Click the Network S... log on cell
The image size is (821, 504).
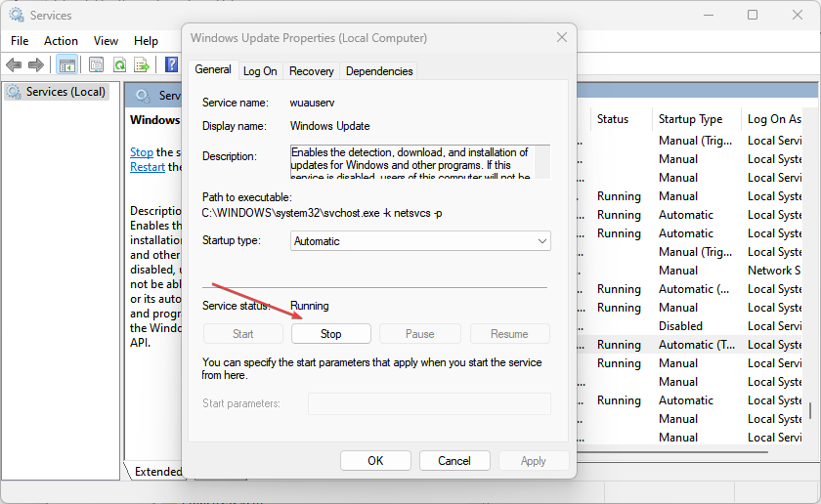(x=774, y=271)
